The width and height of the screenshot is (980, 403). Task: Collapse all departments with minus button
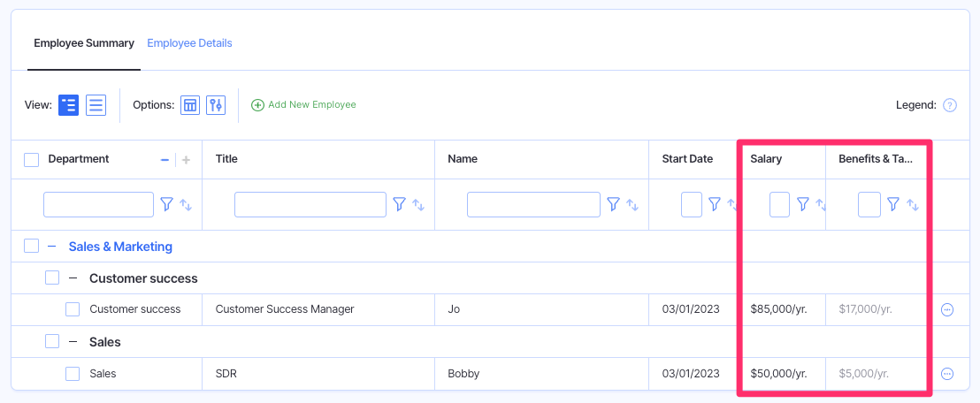(x=165, y=160)
